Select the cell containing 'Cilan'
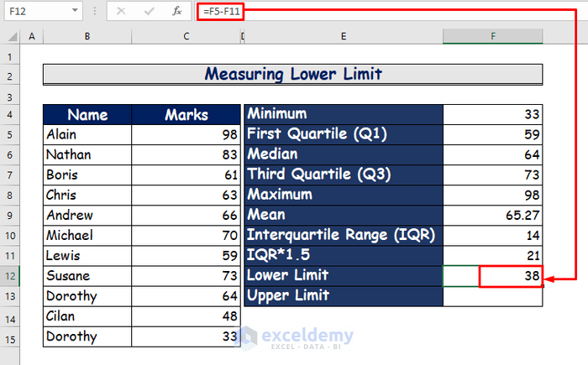This screenshot has height=365, width=588. pos(87,316)
